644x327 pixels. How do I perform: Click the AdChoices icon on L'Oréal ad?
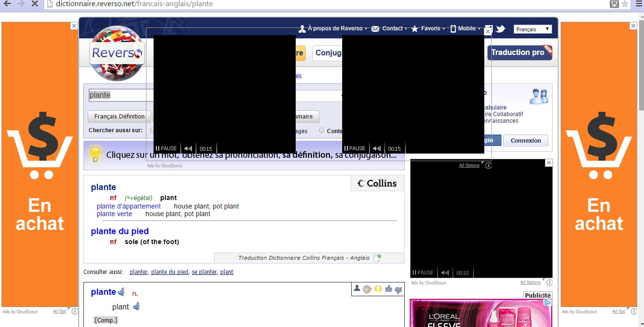point(547,302)
